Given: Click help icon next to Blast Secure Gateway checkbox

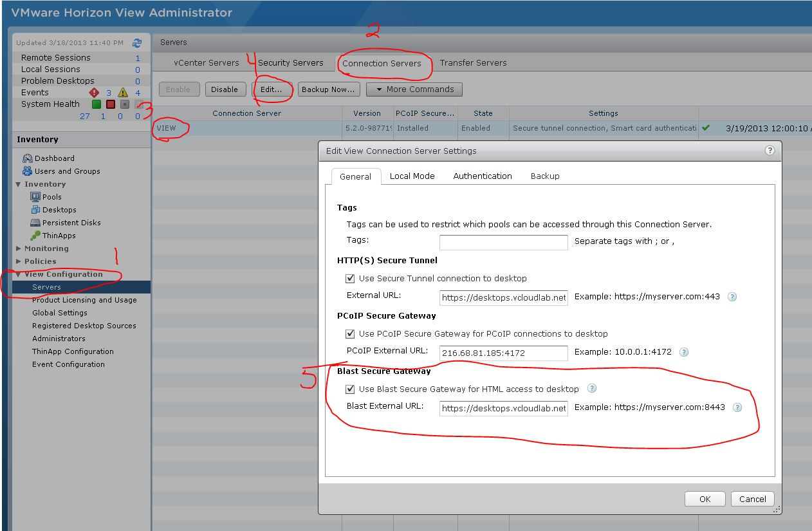Looking at the screenshot, I should 591,389.
